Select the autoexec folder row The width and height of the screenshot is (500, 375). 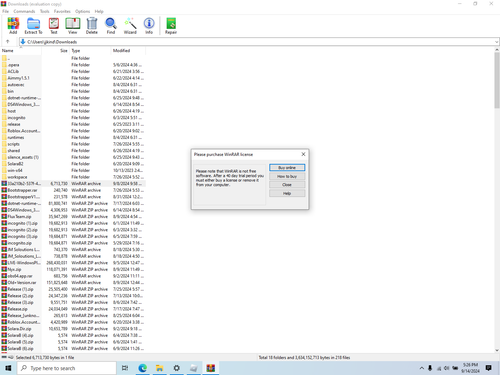click(73, 85)
